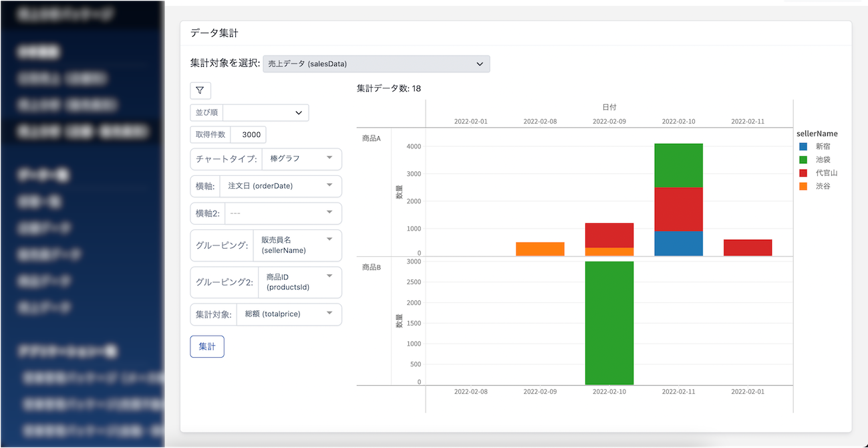This screenshot has width=868, height=448.
Task: Click the 商品A row label
Action: [x=372, y=137]
